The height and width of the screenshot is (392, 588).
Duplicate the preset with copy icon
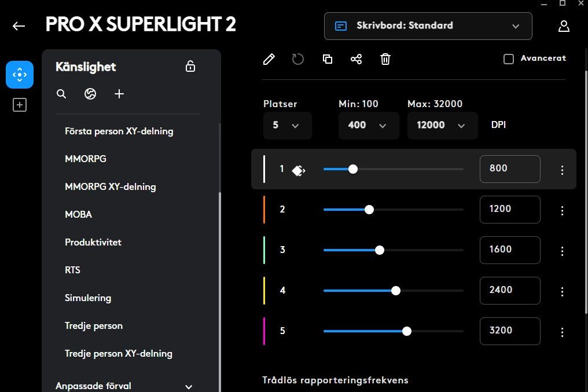click(x=328, y=59)
